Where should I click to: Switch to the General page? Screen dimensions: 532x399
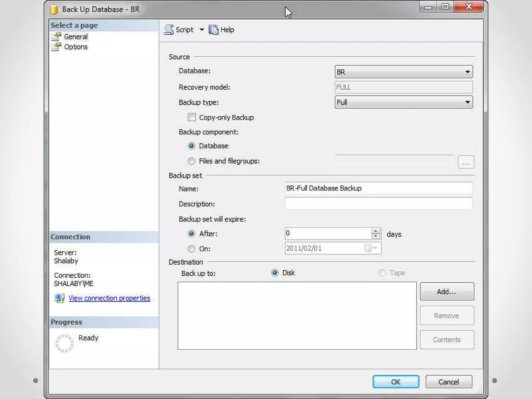(76, 37)
